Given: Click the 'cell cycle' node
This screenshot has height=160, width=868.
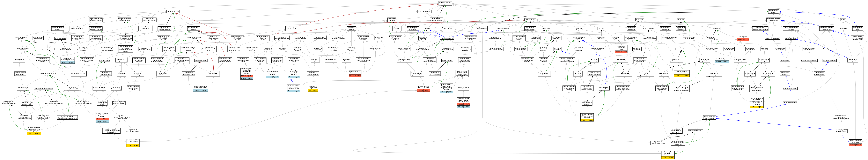Looking at the screenshot, I should click(601, 28).
